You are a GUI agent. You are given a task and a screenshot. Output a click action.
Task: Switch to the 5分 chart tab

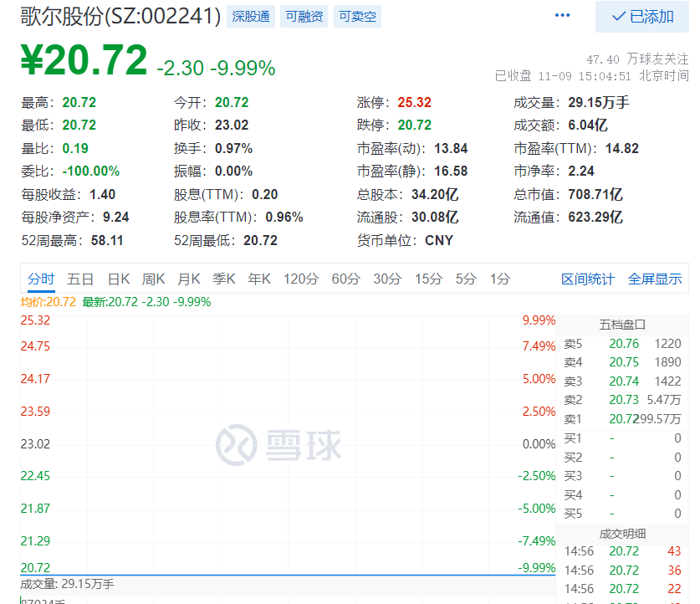coord(466,279)
